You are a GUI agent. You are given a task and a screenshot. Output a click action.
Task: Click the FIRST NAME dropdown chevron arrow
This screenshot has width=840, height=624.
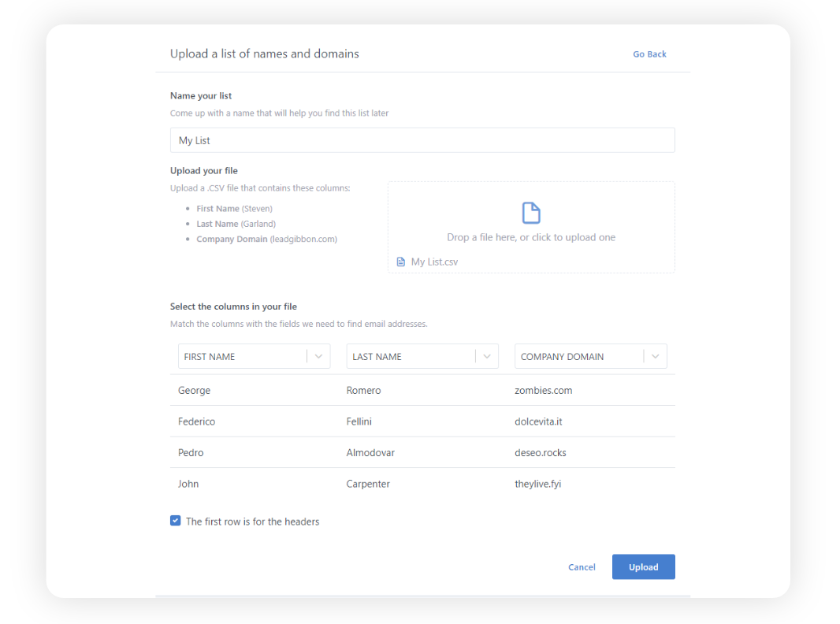coord(318,356)
